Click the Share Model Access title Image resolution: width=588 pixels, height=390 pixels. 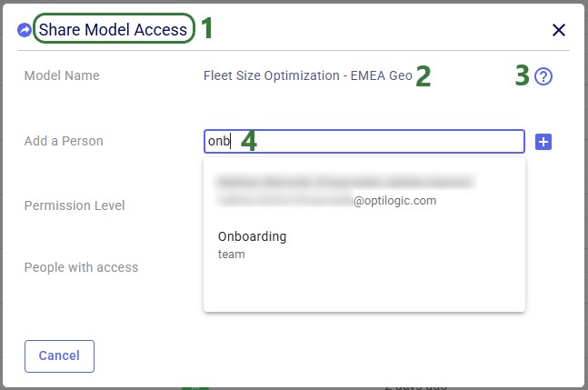[113, 30]
